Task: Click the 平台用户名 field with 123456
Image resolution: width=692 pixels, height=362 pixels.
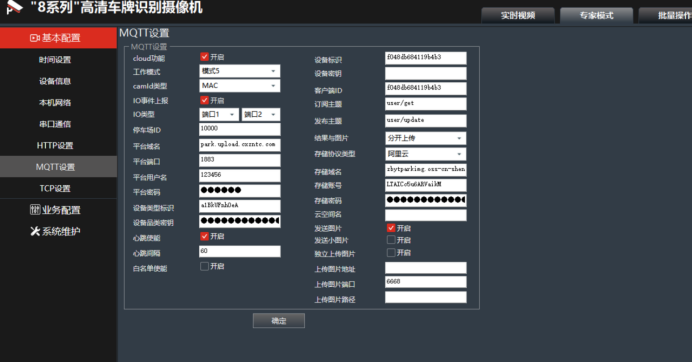Action: (240, 175)
